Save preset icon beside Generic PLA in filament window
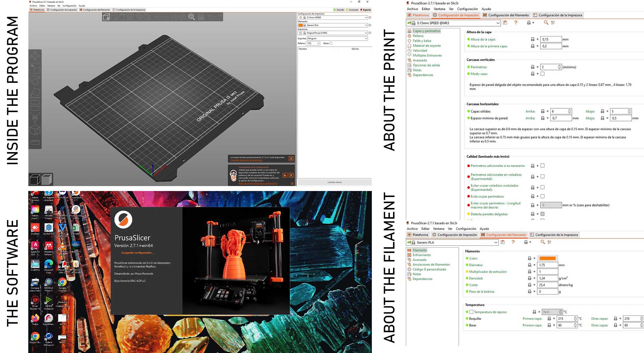The width and height of the screenshot is (644, 353). (503, 242)
